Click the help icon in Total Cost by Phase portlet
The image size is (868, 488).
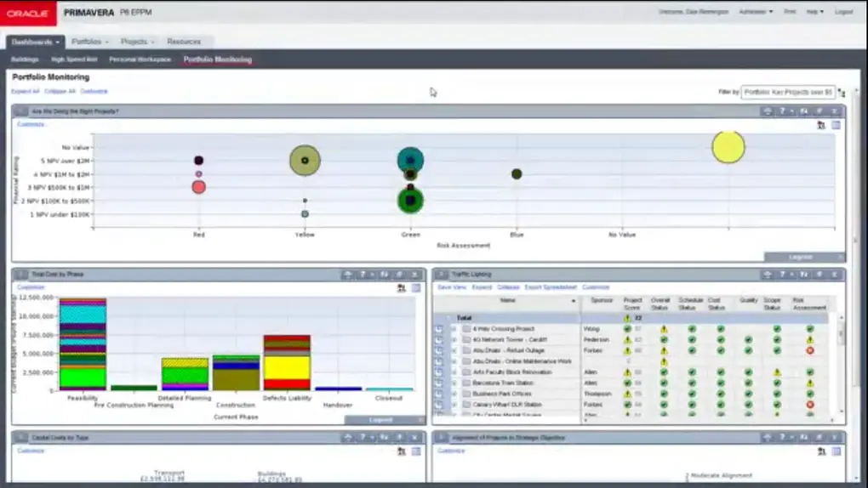pyautogui.click(x=363, y=275)
